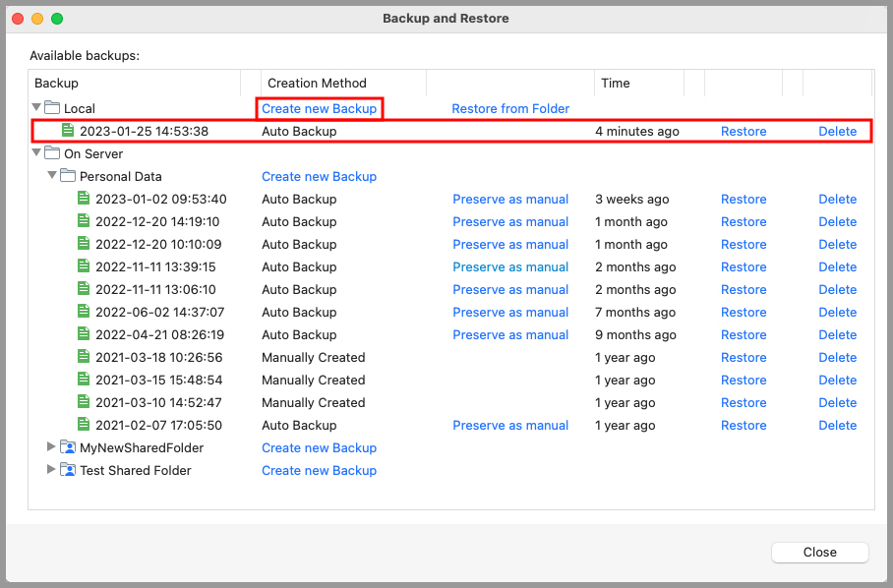Select the Creation Method column header

point(317,83)
